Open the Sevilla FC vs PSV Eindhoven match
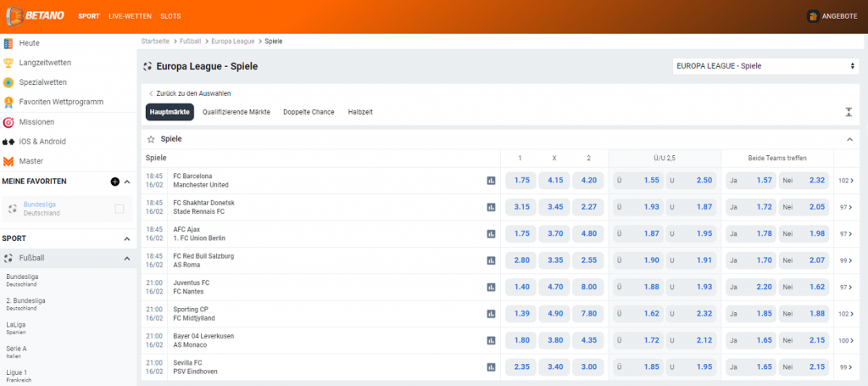868x386 pixels. [196, 366]
